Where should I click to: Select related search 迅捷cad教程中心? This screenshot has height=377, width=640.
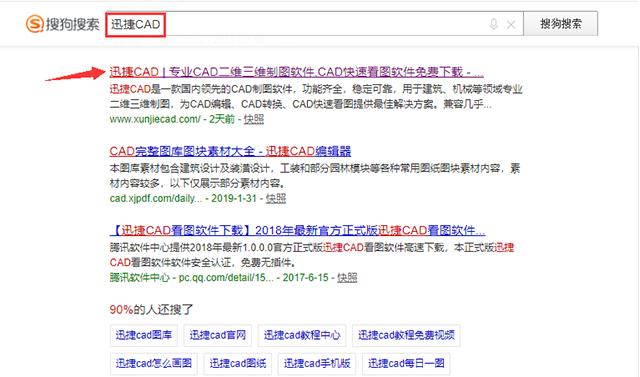click(x=302, y=335)
